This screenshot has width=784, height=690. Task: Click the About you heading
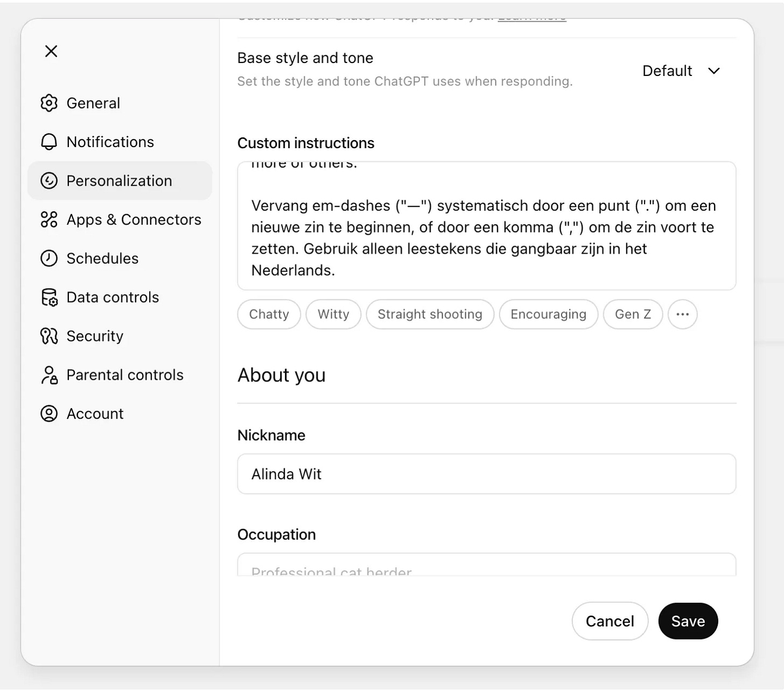pos(281,375)
